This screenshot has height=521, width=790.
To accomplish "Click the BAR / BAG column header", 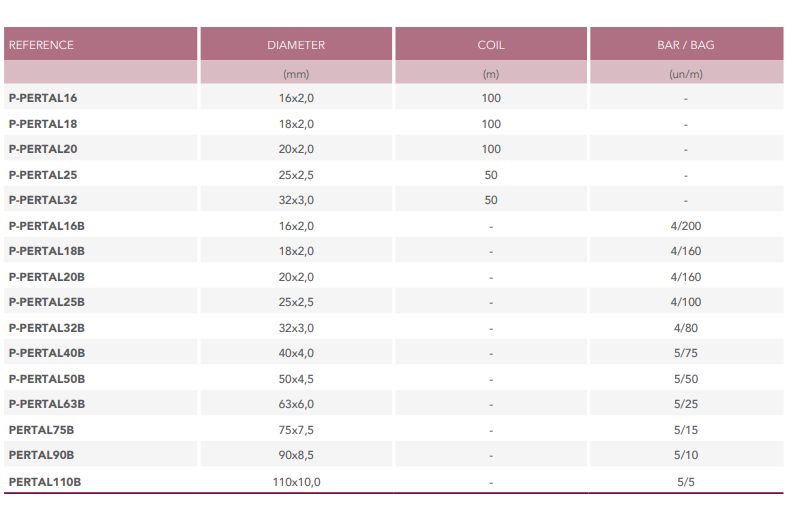I will [686, 45].
